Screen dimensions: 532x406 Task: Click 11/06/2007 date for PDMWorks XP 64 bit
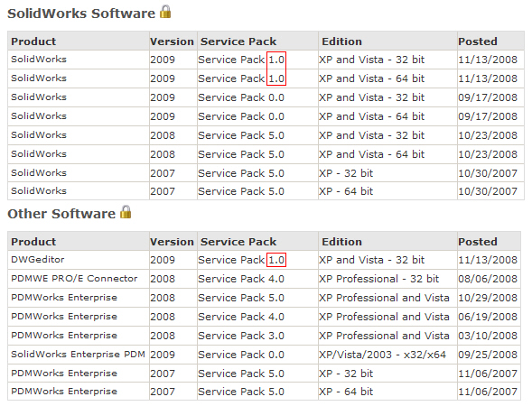(x=488, y=392)
